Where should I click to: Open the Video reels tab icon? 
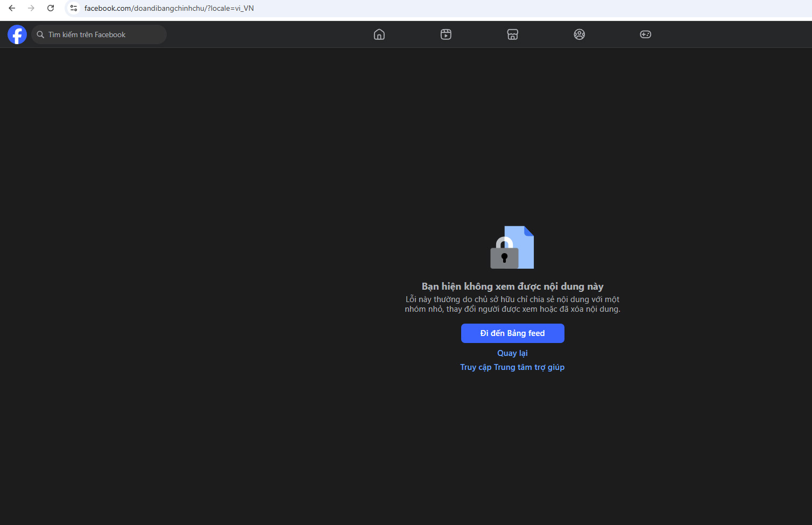pyautogui.click(x=446, y=34)
